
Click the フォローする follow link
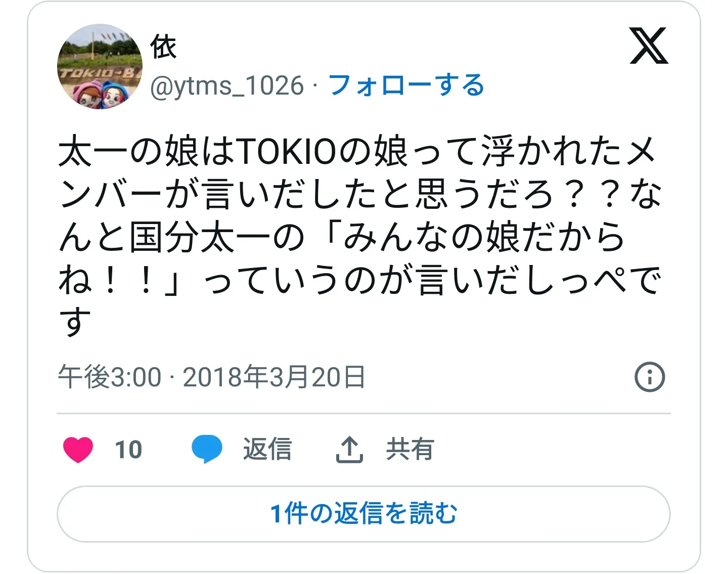(406, 85)
